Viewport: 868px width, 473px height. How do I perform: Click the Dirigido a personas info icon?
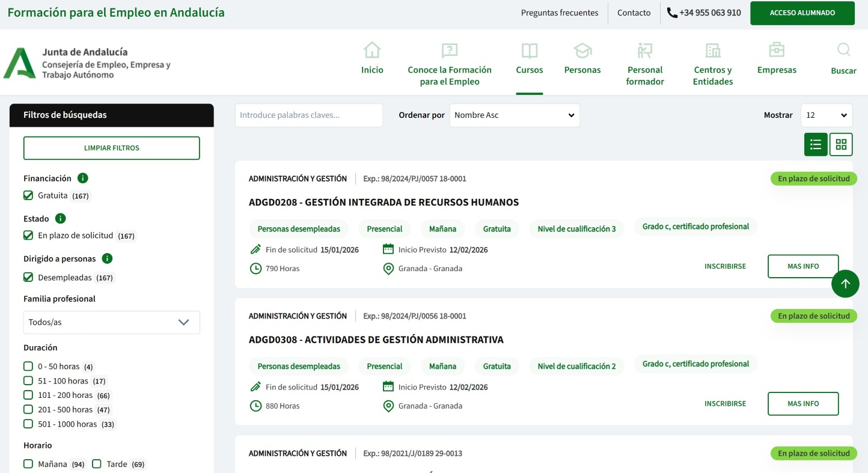pyautogui.click(x=107, y=258)
